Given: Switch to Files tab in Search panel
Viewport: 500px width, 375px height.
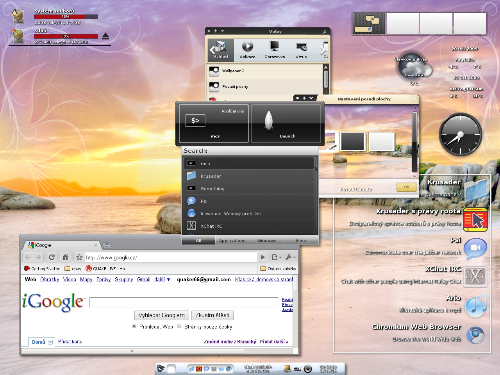Looking at the screenshot, I should [301, 240].
